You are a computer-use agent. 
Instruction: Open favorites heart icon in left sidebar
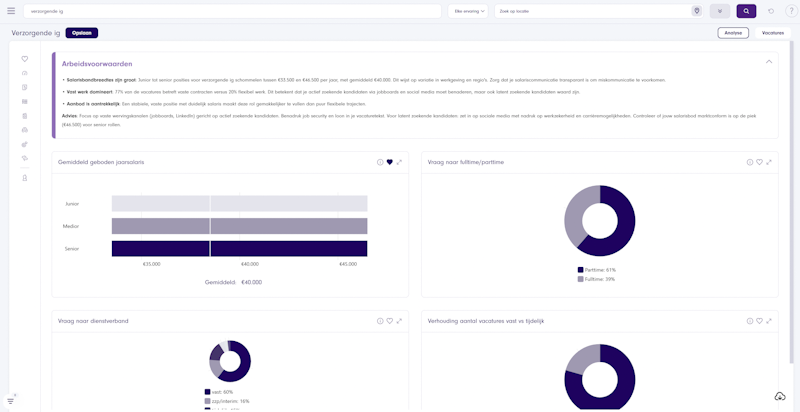25,59
